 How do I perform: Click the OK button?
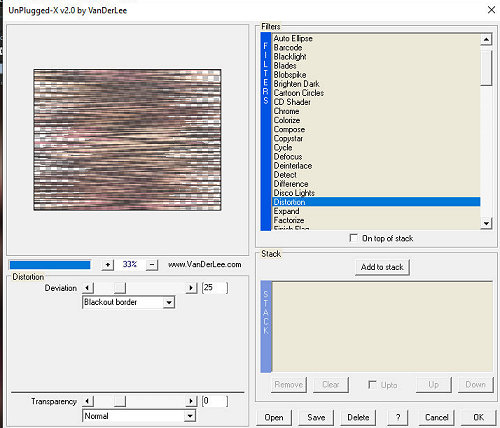point(479,417)
